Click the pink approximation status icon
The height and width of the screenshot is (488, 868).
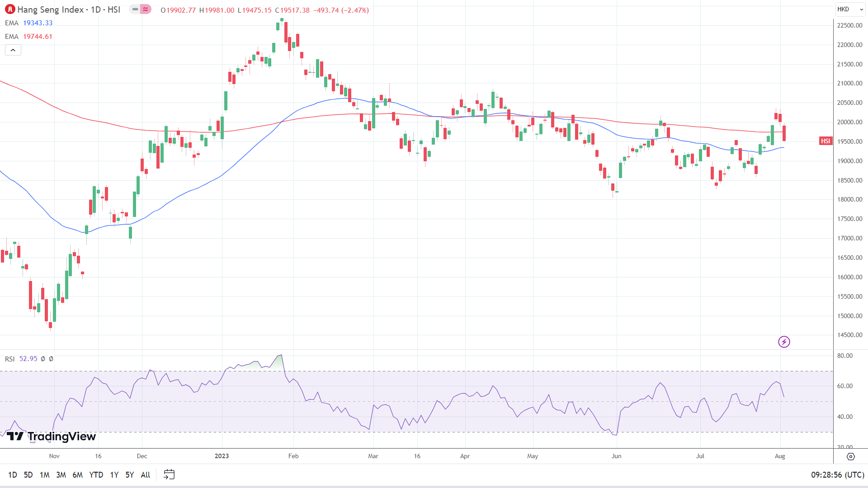[145, 9]
